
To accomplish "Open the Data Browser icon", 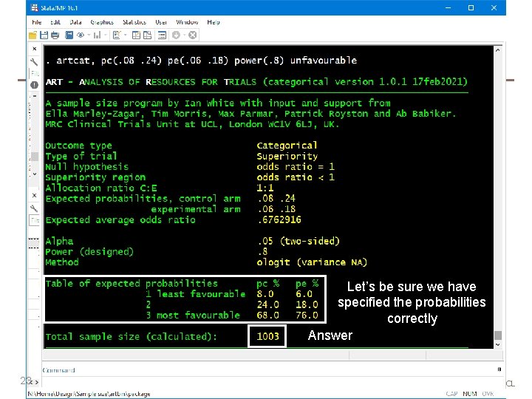I will click(x=147, y=35).
